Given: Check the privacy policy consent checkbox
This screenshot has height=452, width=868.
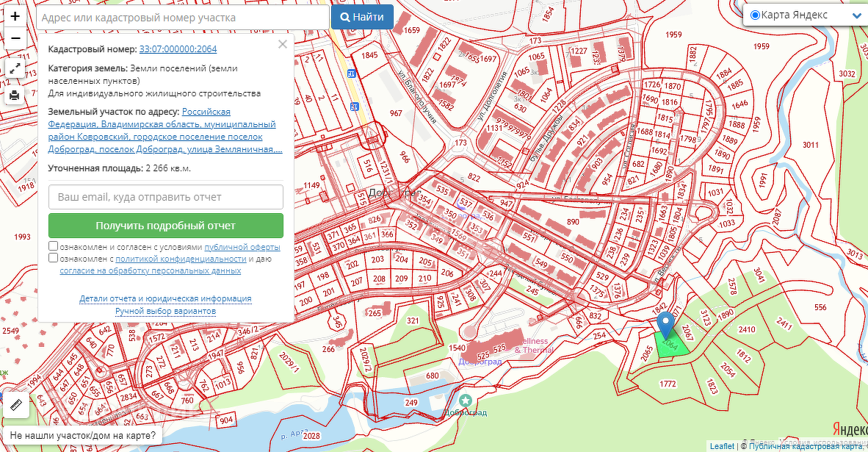Looking at the screenshot, I should (53, 257).
